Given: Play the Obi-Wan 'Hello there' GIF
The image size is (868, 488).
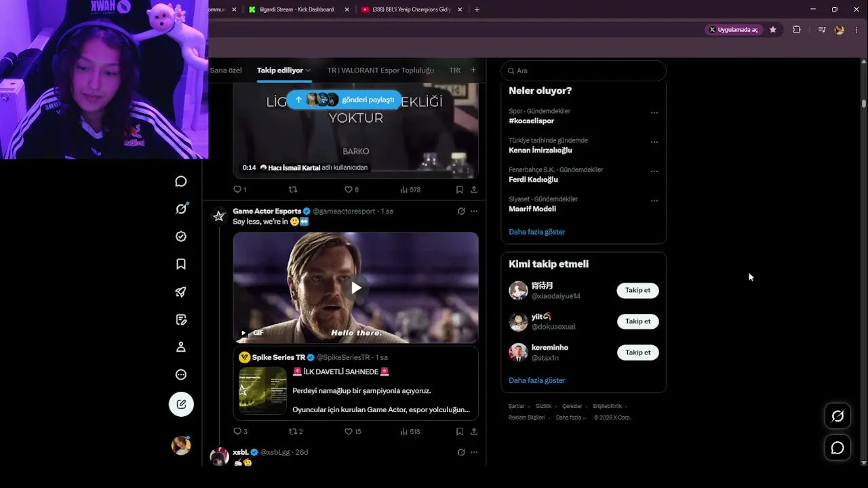Looking at the screenshot, I should click(356, 287).
